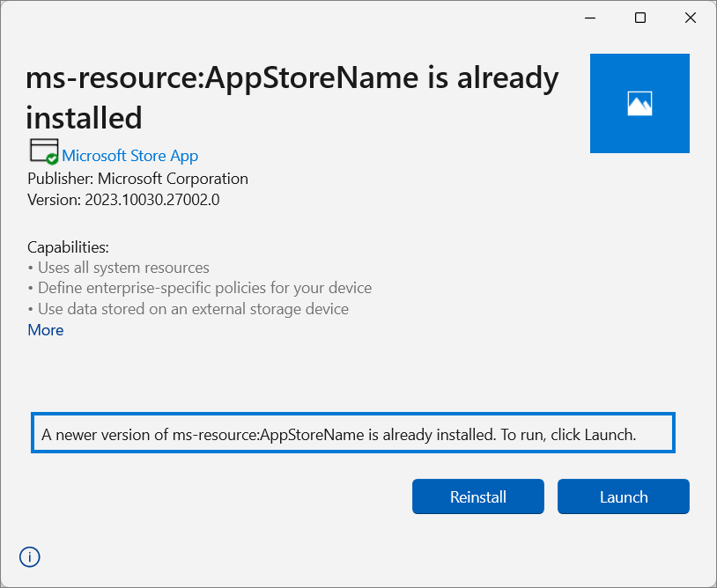Expand More under the capabilities list
The image size is (717, 588).
point(46,329)
